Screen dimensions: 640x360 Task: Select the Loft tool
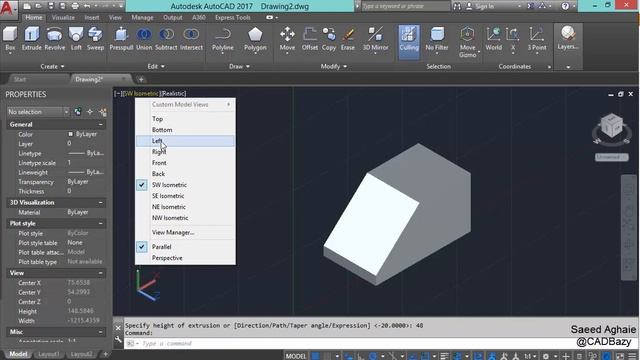(x=76, y=39)
